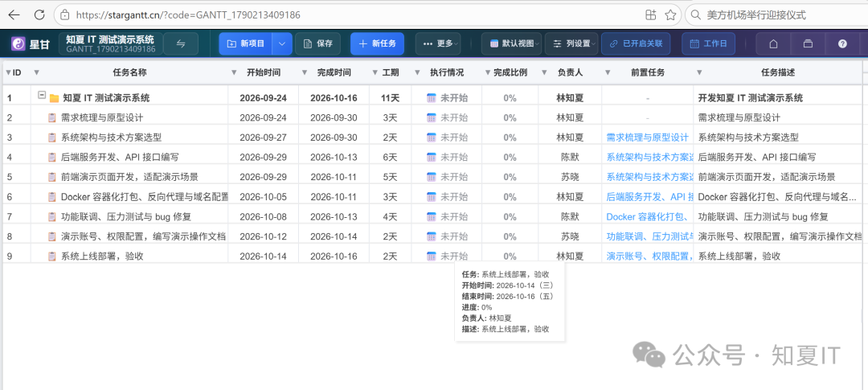Select end date 2026-10-14 in row 8
Image resolution: width=868 pixels, height=390 pixels.
coord(334,236)
